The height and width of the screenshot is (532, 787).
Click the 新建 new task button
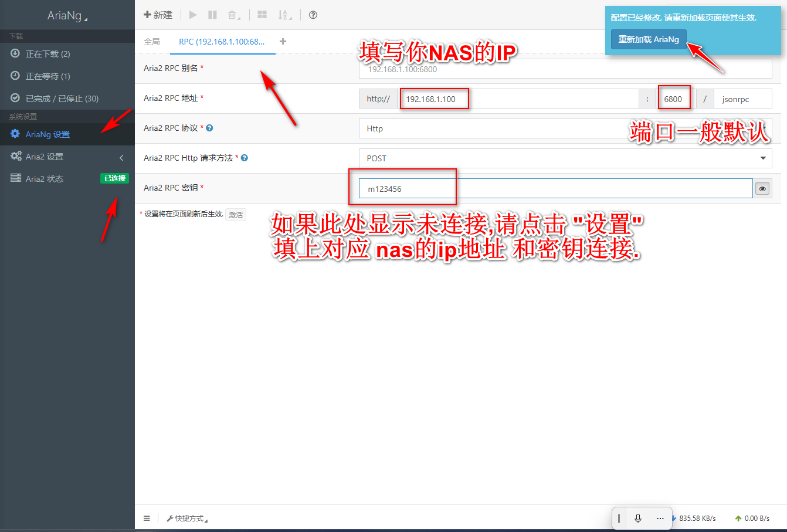[158, 15]
